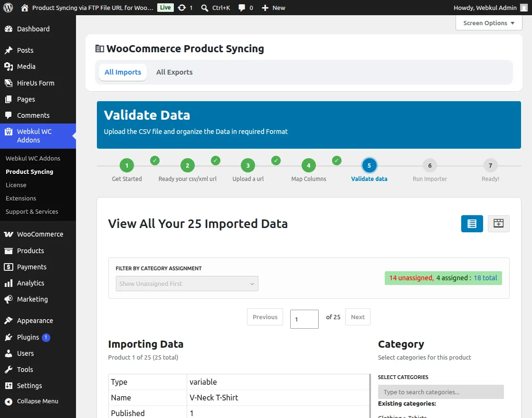Image resolution: width=532 pixels, height=418 pixels.
Task: Click the Live status badge
Action: click(165, 8)
